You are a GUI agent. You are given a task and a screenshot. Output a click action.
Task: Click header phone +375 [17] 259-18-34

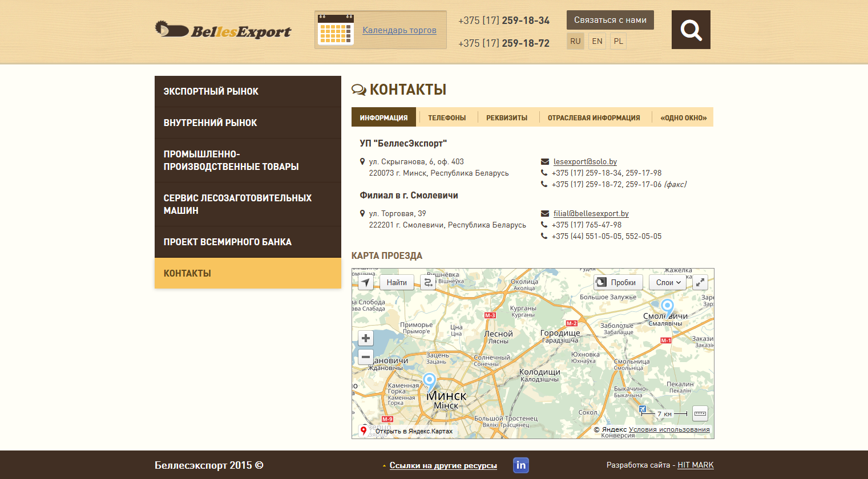504,21
